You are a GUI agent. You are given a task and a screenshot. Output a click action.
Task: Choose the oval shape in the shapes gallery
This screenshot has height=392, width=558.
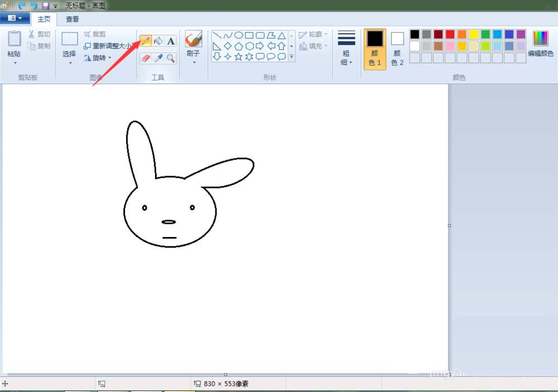click(x=238, y=35)
